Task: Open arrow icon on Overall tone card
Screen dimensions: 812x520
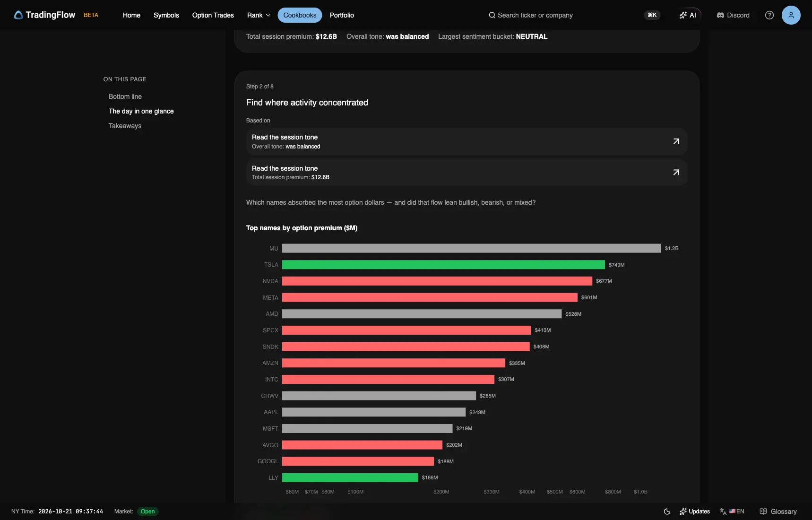Action: [676, 141]
